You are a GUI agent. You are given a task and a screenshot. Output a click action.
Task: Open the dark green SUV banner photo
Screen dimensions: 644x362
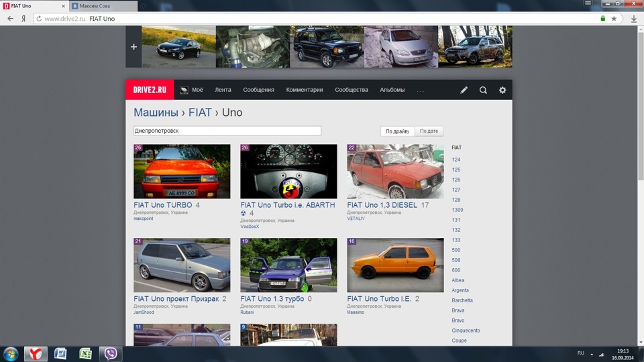click(x=327, y=47)
